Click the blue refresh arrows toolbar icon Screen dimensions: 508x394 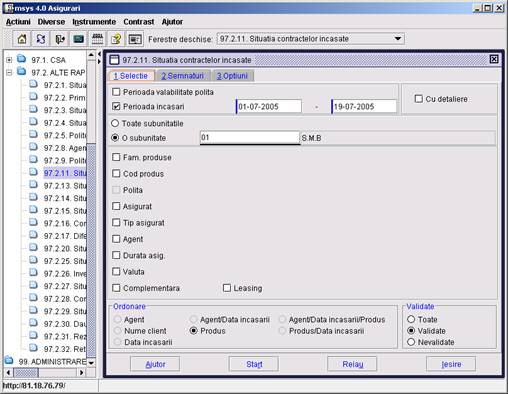[x=41, y=39]
